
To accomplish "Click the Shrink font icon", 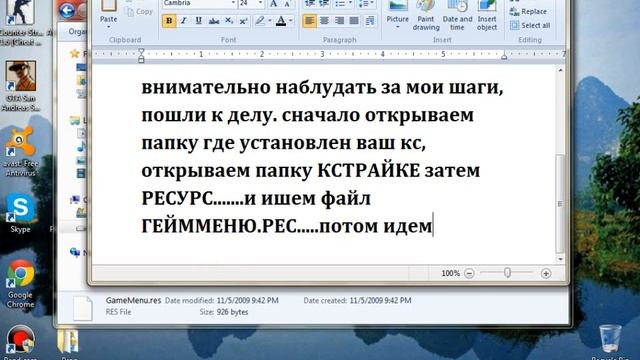I will pyautogui.click(x=287, y=4).
